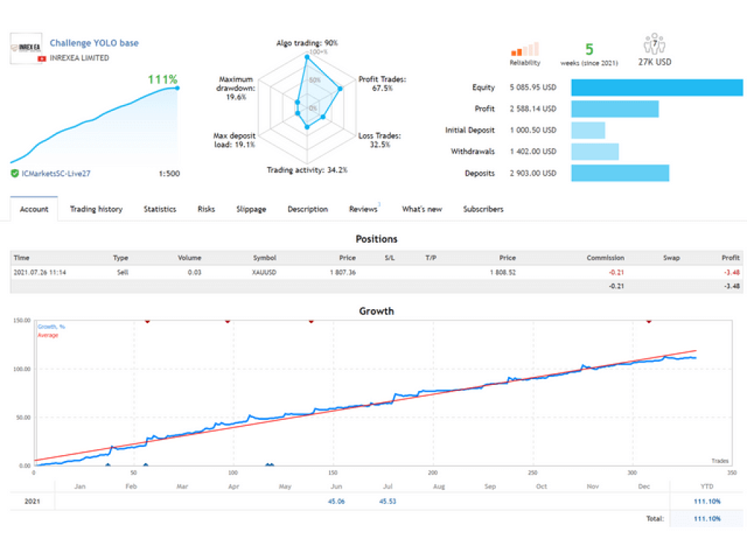Click the June monthly growth value 45.06
This screenshot has height=560, width=747.
[x=336, y=501]
